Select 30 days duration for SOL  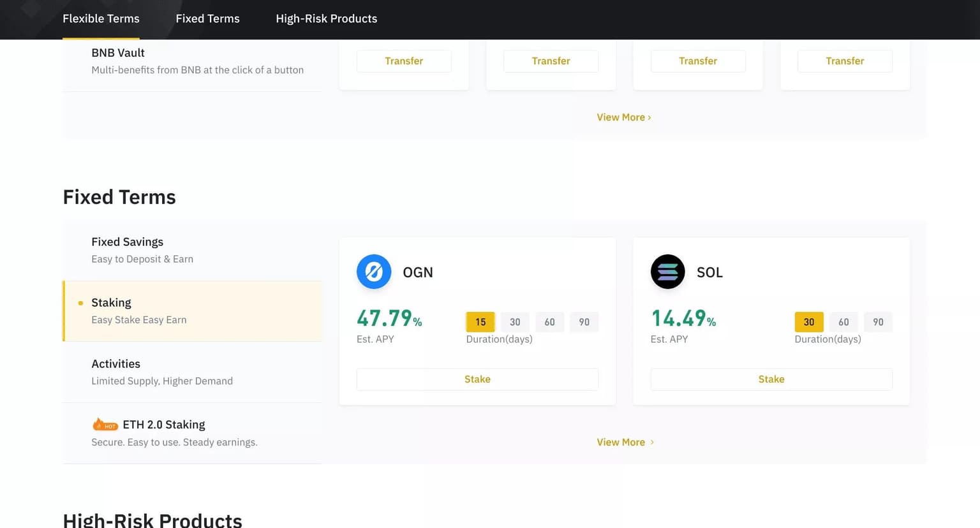(x=808, y=322)
